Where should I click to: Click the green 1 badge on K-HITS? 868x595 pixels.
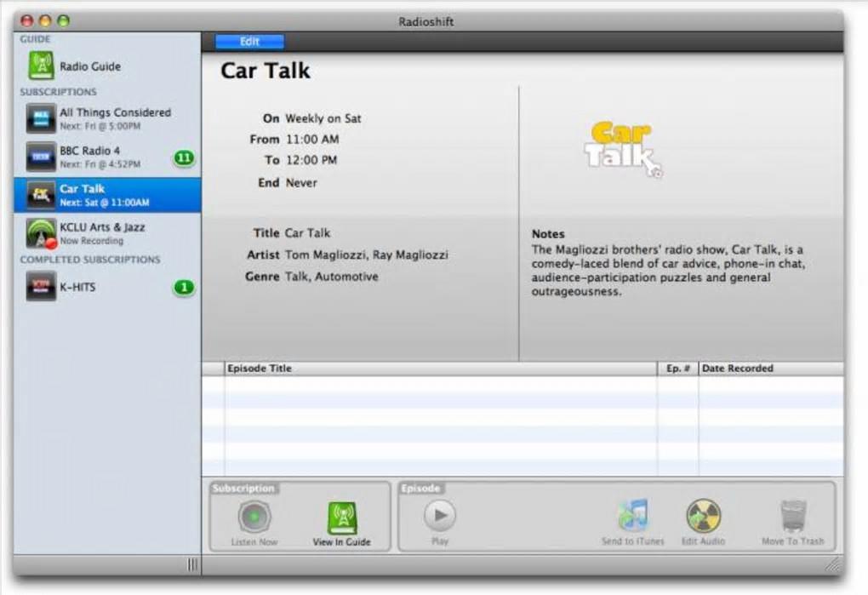click(185, 287)
